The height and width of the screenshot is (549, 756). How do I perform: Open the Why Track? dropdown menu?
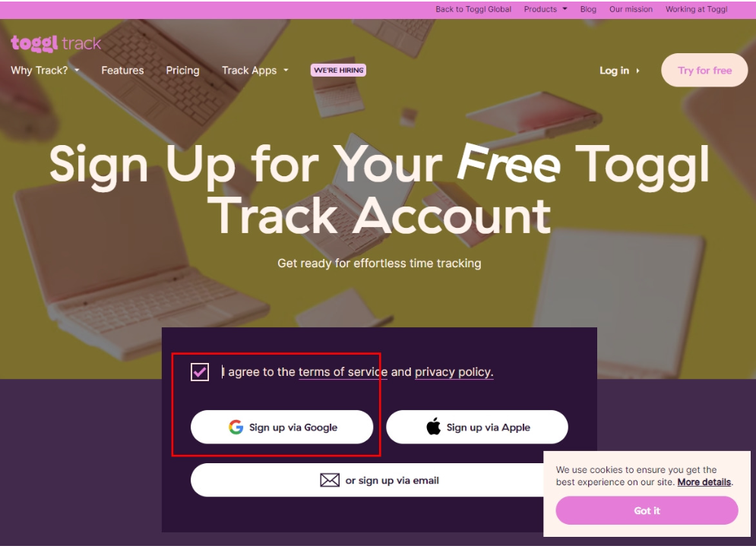[x=45, y=71]
